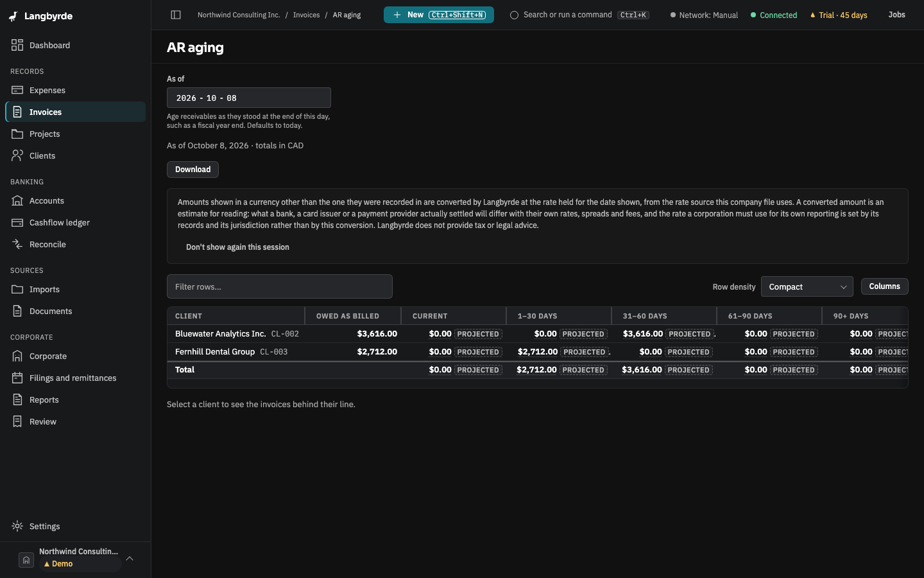Open the Clients list
Image resolution: width=924 pixels, height=578 pixels.
pyautogui.click(x=76, y=155)
